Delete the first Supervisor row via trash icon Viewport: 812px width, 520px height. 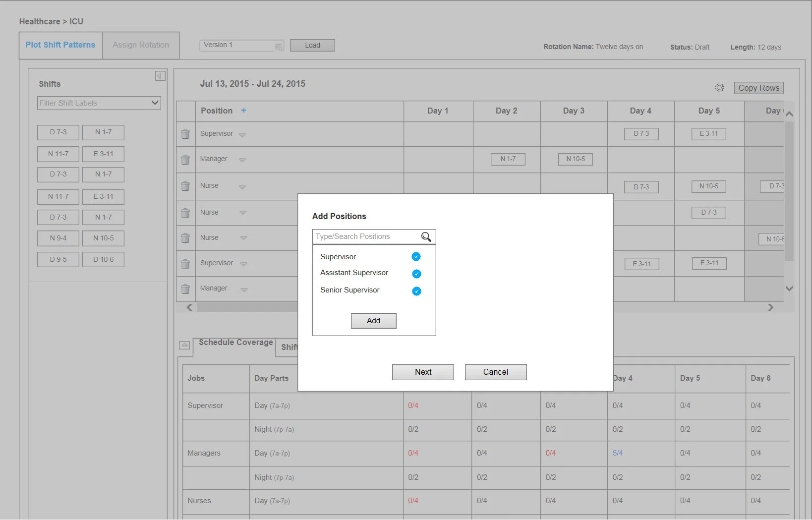pos(185,134)
